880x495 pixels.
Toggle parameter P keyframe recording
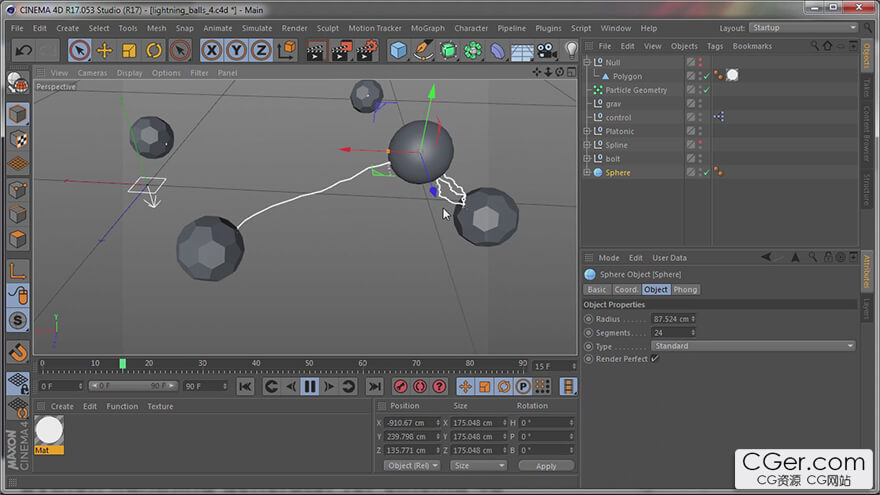tap(522, 386)
